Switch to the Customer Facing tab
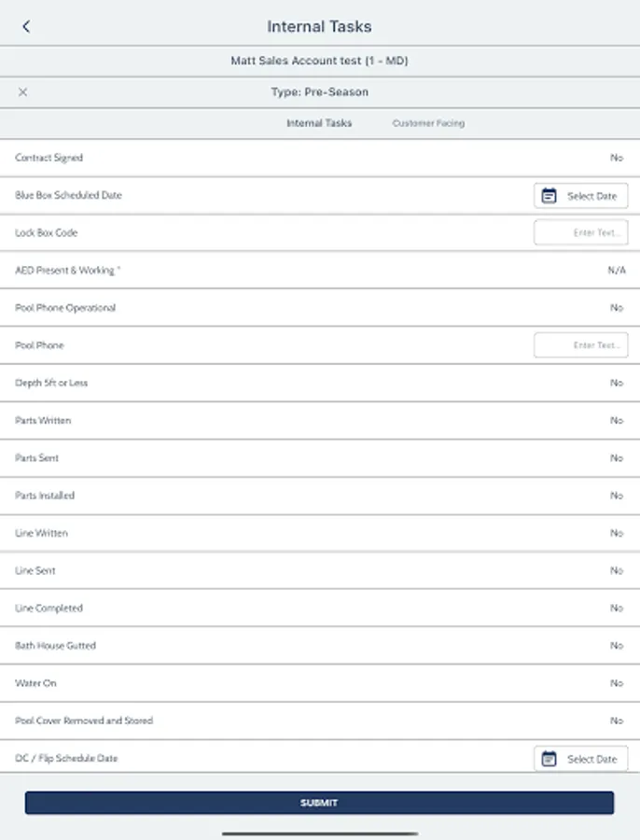Image resolution: width=640 pixels, height=840 pixels. point(428,123)
